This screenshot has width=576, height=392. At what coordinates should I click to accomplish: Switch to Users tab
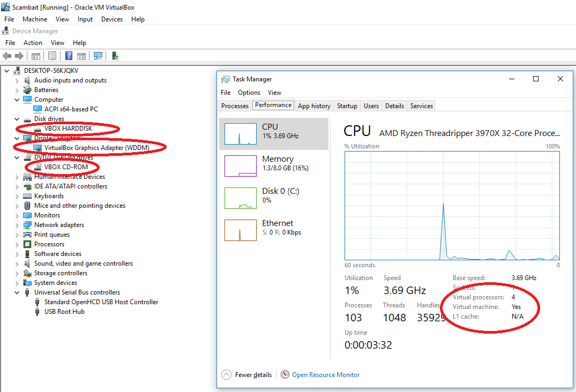(371, 105)
